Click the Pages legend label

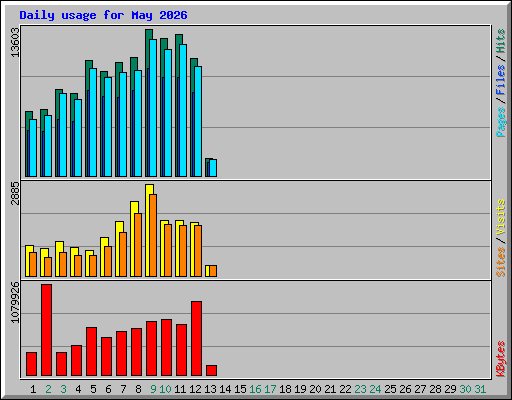500,122
